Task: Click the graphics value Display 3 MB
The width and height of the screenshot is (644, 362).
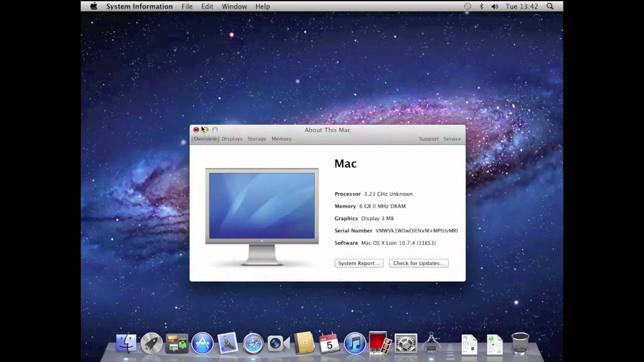Action: tap(377, 219)
